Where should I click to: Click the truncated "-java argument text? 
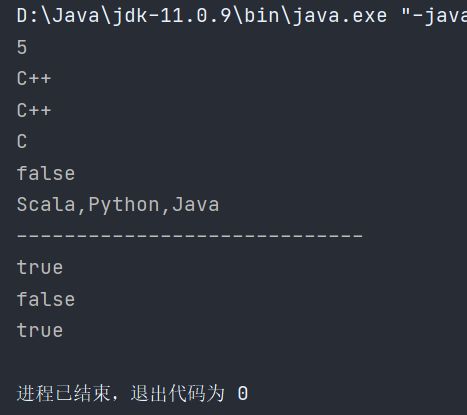434,16
